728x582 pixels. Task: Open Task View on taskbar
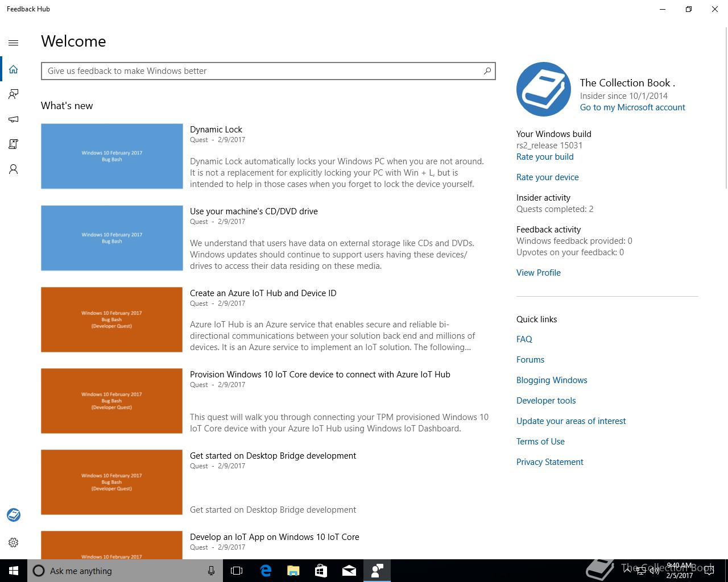(x=237, y=571)
